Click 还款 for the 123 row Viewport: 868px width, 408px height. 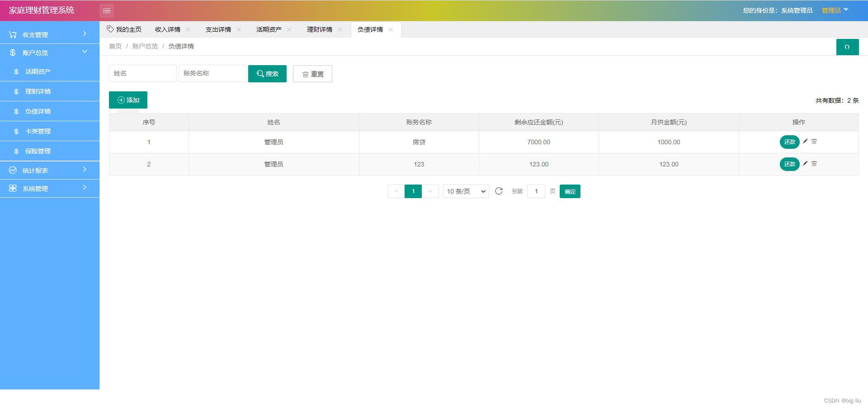click(789, 164)
